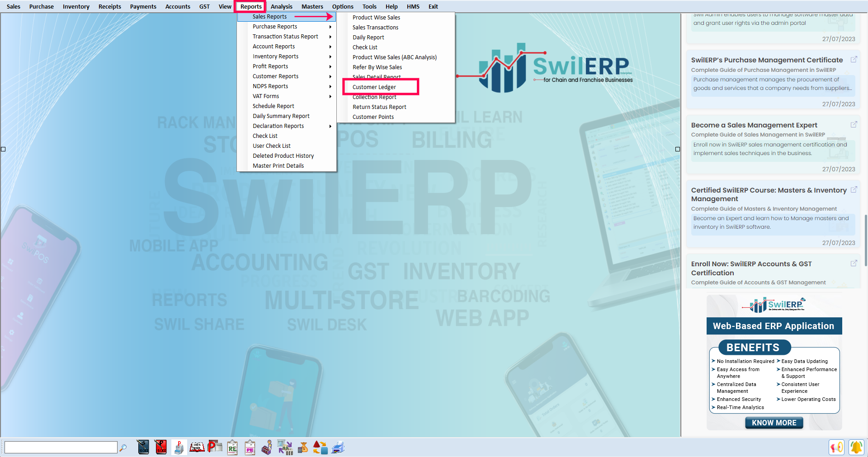
Task: Click the red P with printer icon
Action: point(215,447)
